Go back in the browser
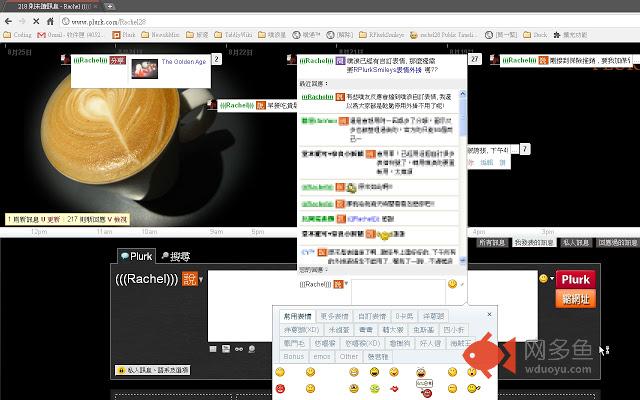The height and width of the screenshot is (400, 640). (8, 21)
